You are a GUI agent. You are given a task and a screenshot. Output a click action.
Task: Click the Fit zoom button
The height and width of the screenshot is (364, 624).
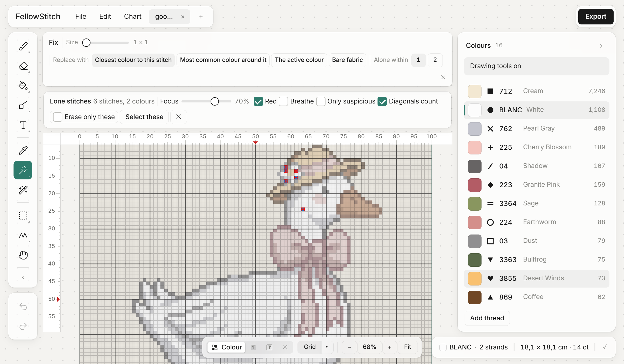tap(407, 347)
